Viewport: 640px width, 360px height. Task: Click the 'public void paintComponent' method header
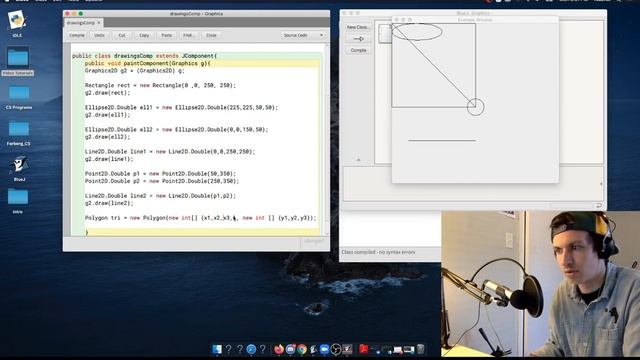[x=147, y=63]
